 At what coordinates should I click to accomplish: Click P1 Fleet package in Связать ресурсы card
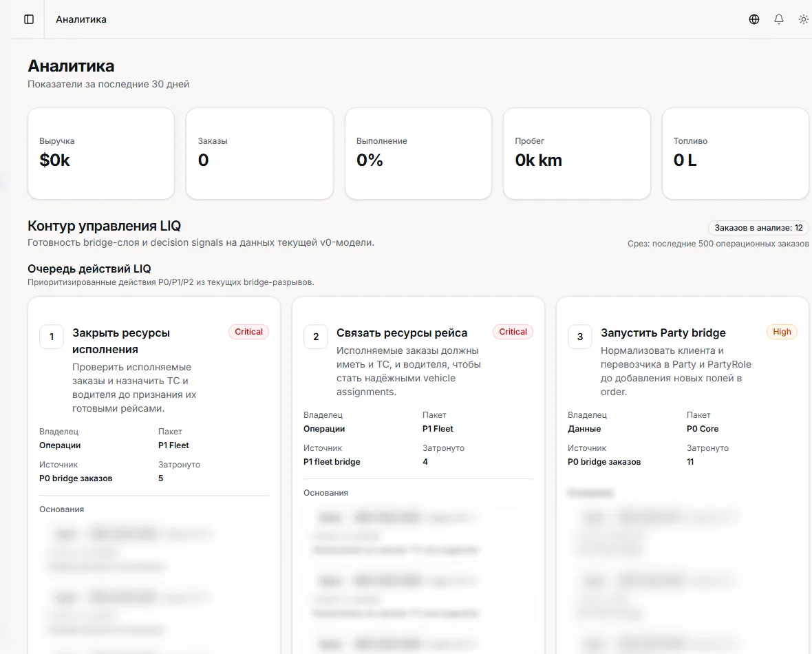coord(438,429)
